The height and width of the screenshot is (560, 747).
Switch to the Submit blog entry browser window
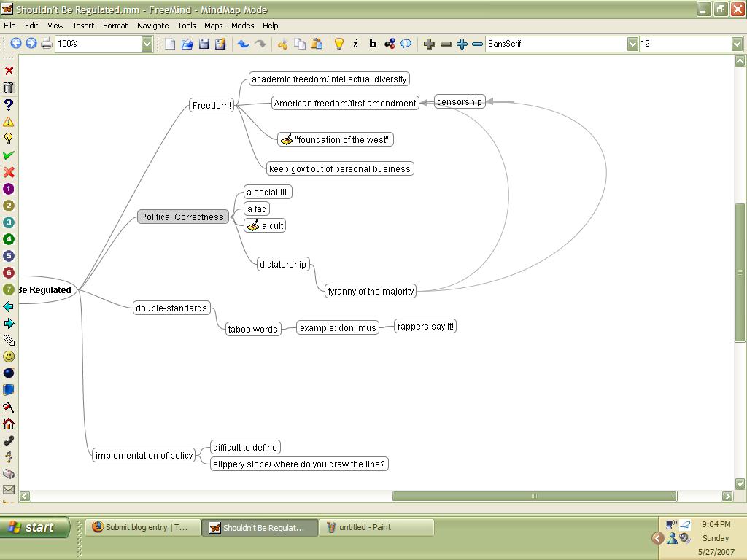coord(143,527)
